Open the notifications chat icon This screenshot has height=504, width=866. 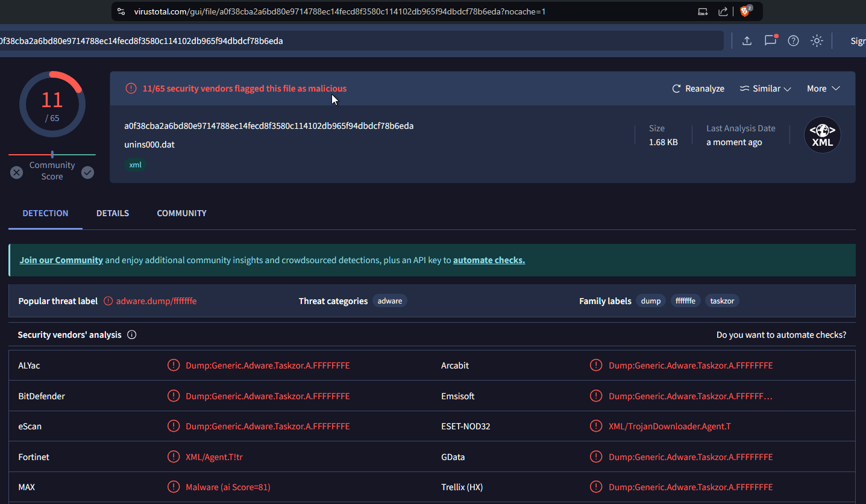(x=770, y=40)
